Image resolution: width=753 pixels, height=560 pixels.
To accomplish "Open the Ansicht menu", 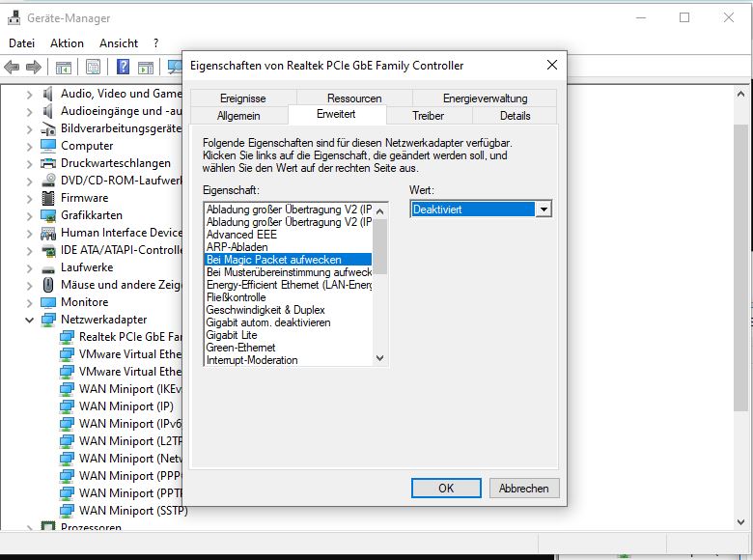I will [119, 43].
